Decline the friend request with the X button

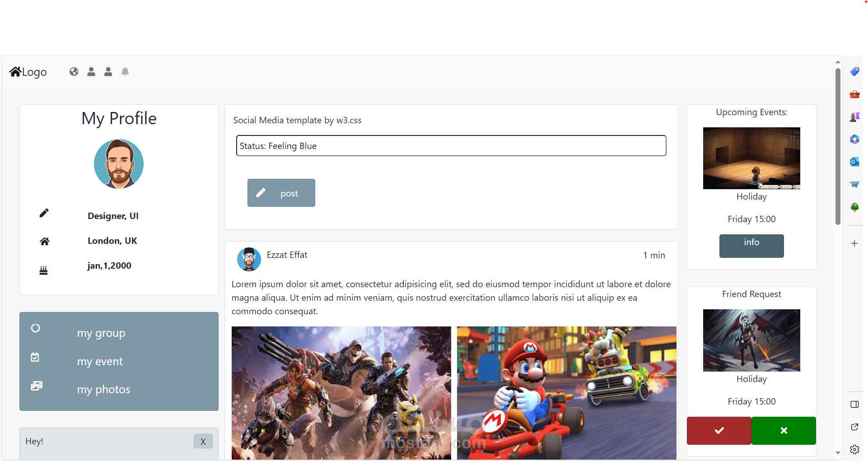coord(784,431)
